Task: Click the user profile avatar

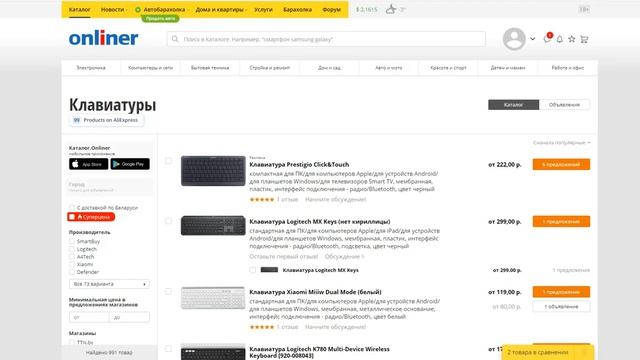Action: coord(514,39)
